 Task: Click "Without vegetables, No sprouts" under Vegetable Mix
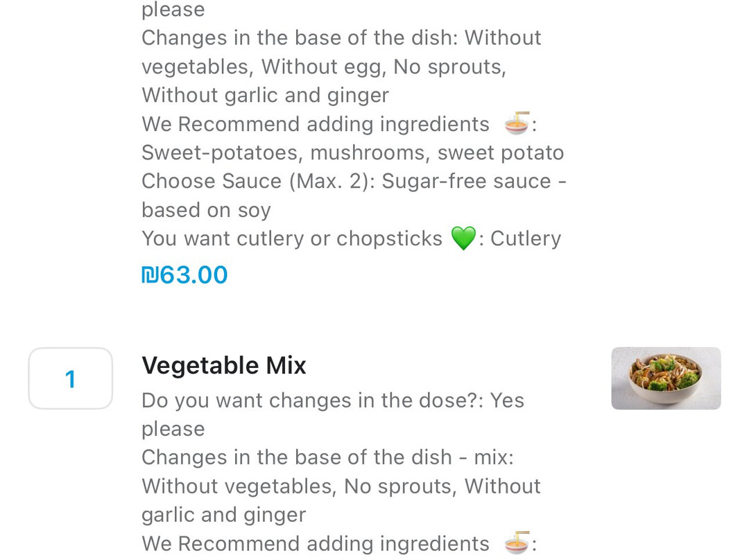[x=298, y=486]
